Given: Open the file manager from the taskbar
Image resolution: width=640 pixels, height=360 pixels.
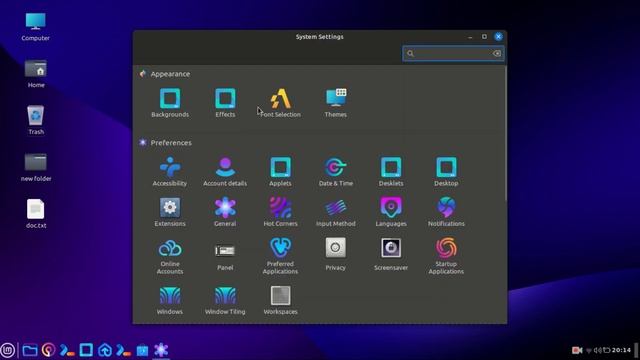Looking at the screenshot, I should coord(30,350).
